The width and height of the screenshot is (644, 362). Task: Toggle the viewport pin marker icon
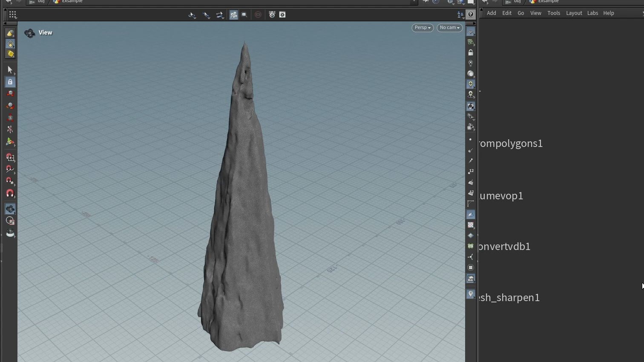tap(470, 294)
